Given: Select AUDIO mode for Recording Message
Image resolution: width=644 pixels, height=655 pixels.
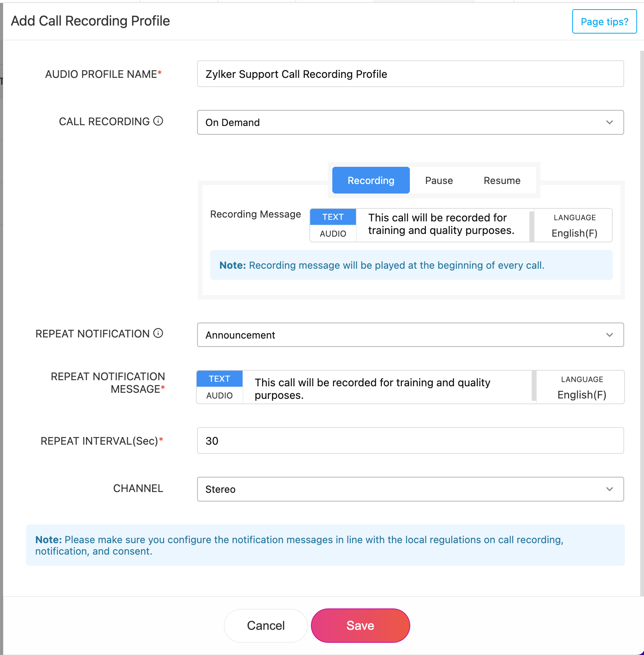Looking at the screenshot, I should (333, 234).
